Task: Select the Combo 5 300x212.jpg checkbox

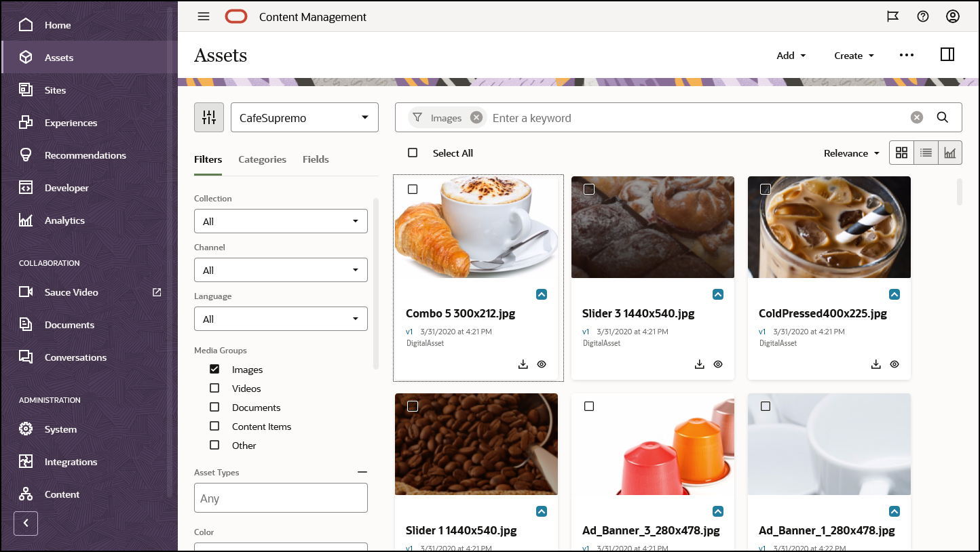Action: tap(413, 189)
